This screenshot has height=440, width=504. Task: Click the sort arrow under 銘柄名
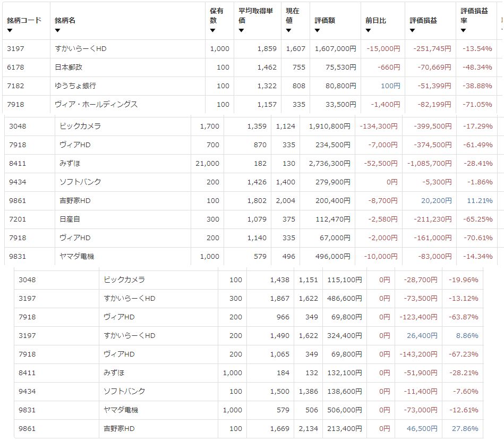[57, 30]
